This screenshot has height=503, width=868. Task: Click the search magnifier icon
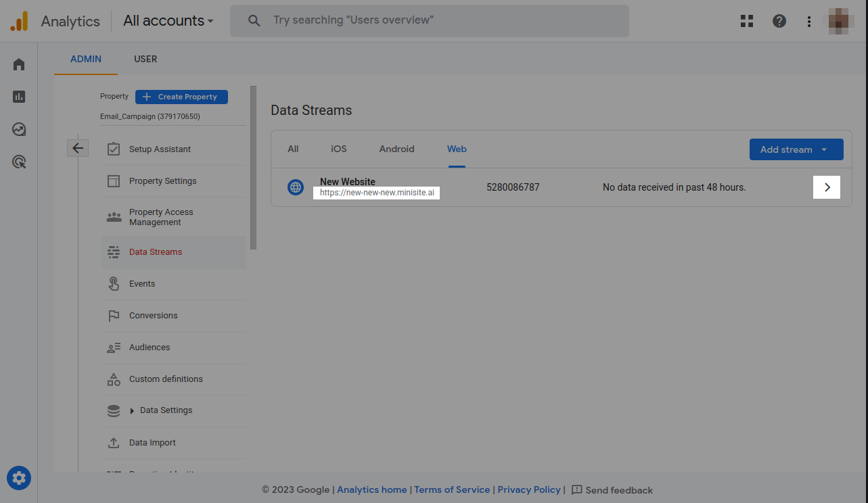(254, 21)
